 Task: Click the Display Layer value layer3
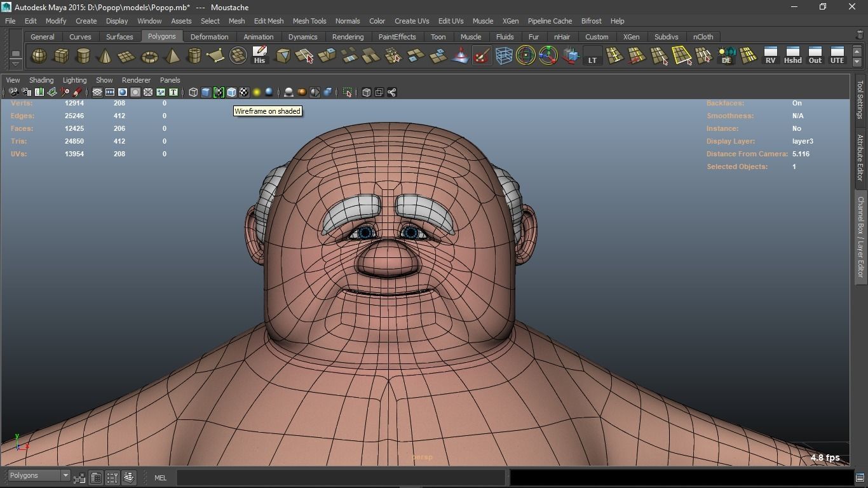[x=803, y=141]
